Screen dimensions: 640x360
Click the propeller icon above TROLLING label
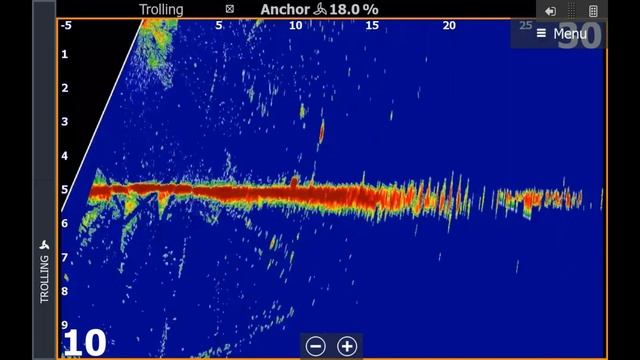(x=44, y=245)
